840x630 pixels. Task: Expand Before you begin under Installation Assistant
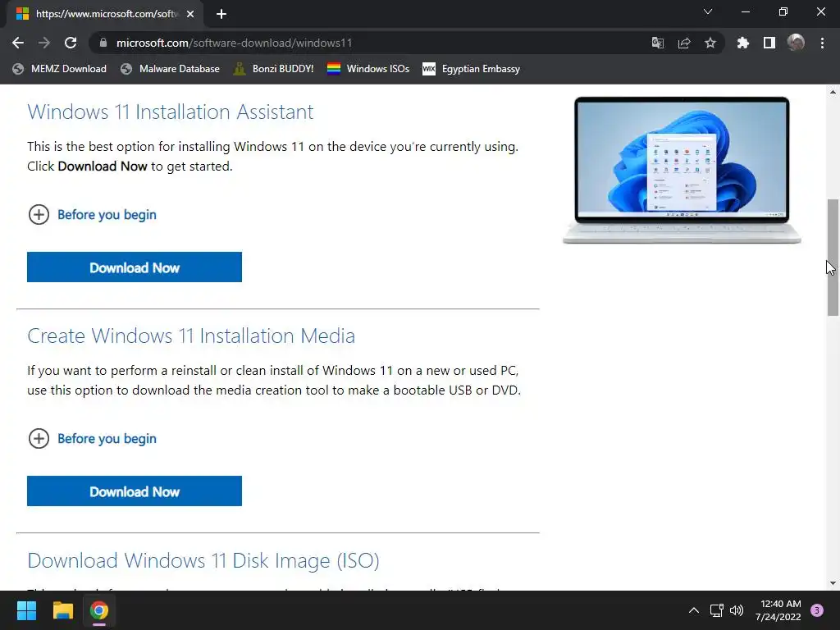(92, 214)
